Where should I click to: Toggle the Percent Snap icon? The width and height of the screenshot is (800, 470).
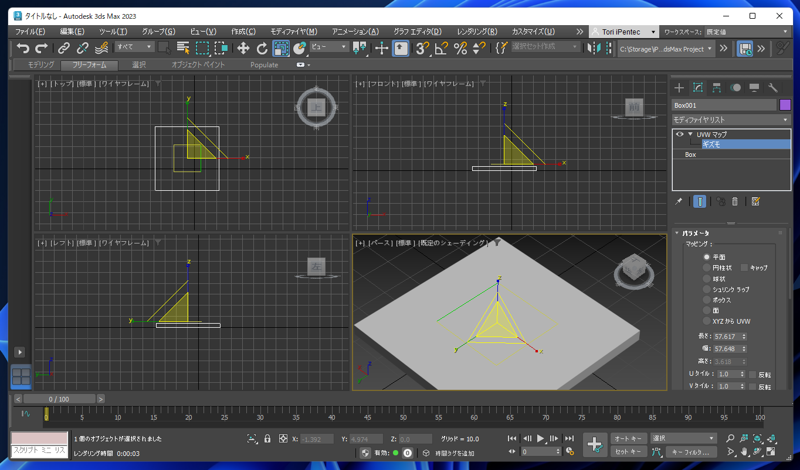[460, 48]
